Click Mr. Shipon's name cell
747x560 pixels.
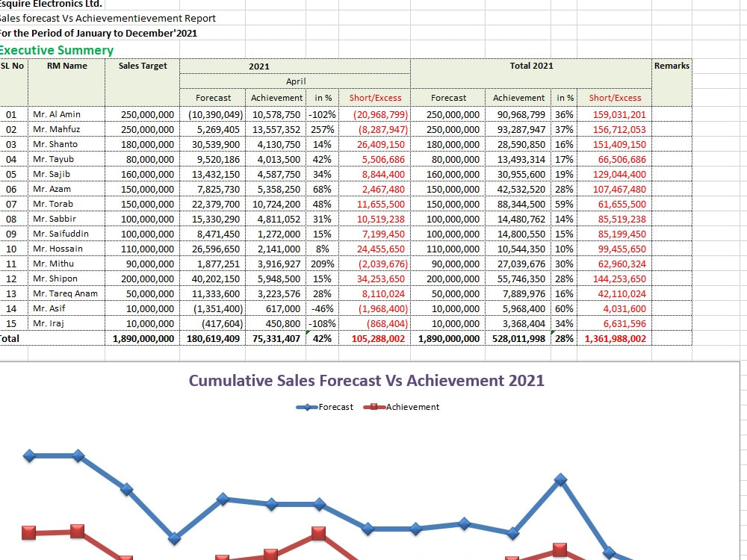tap(66, 279)
